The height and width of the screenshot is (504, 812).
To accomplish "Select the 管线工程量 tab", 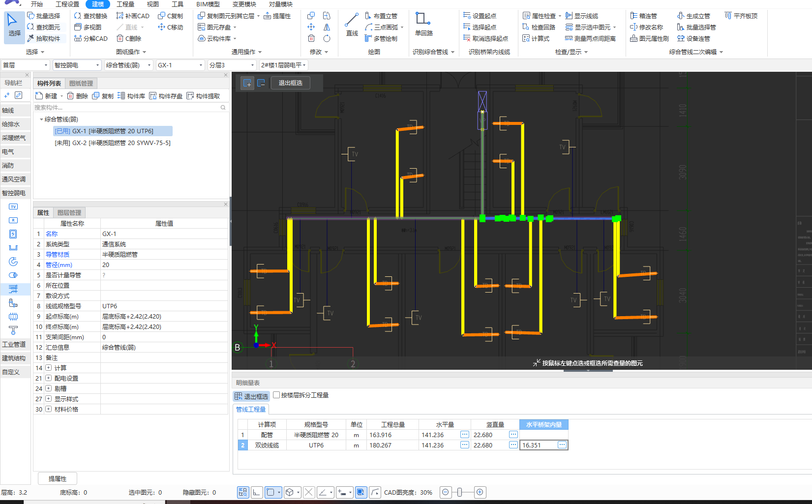I will (251, 409).
